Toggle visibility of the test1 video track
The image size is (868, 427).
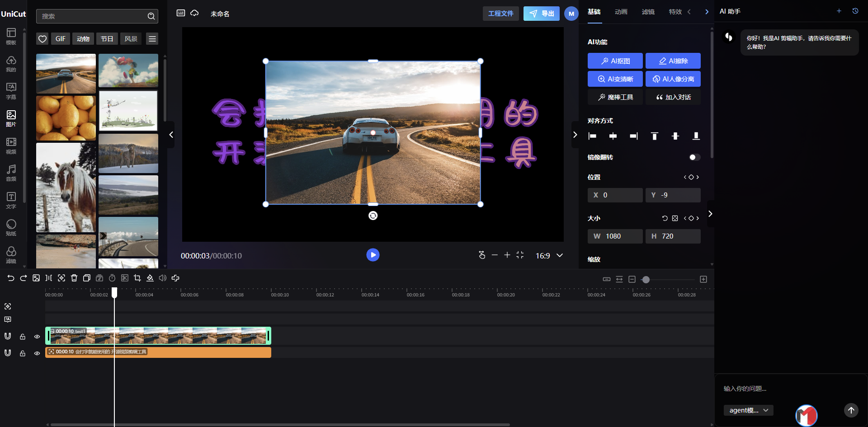[37, 337]
